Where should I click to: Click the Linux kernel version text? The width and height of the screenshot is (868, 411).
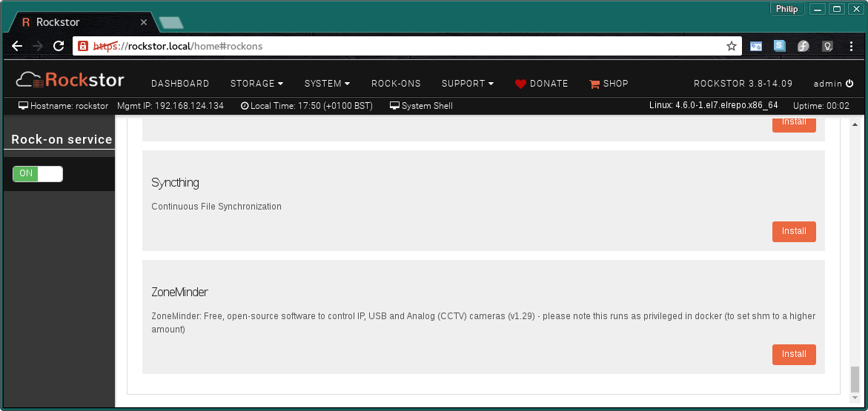click(x=714, y=105)
